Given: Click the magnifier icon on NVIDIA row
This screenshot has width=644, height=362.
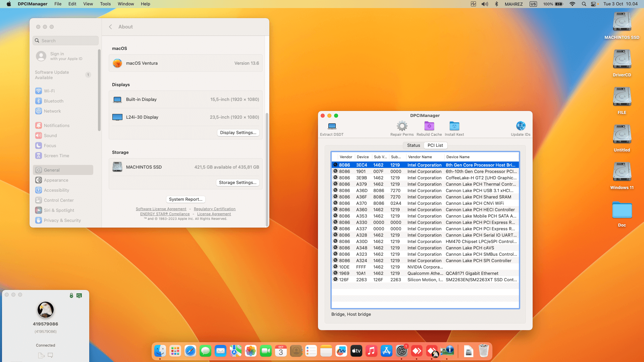Looking at the screenshot, I should tap(335, 267).
